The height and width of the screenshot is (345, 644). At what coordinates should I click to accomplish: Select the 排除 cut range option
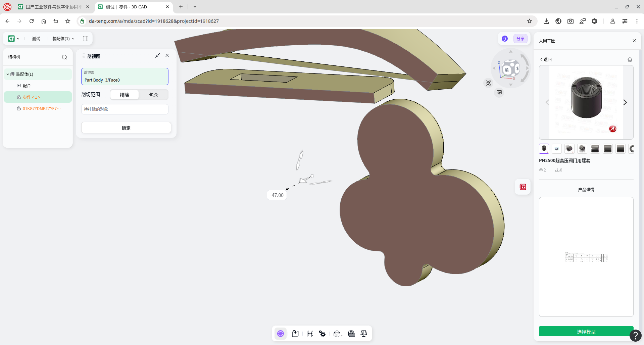point(125,95)
